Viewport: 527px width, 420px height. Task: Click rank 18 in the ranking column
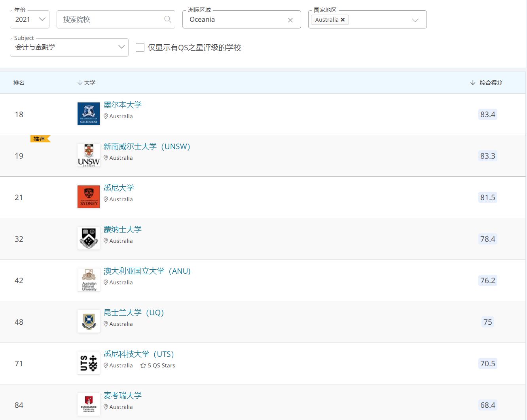click(19, 114)
